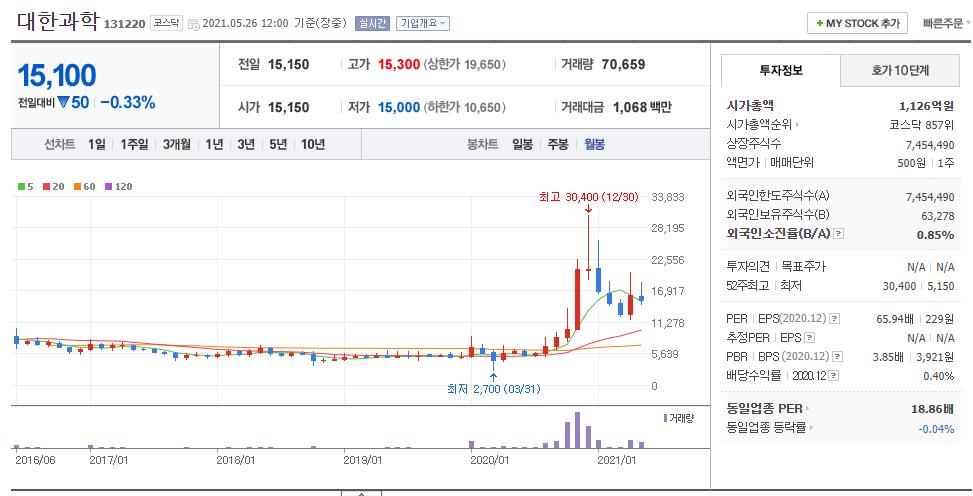Click the red 20-period moving average swatch
This screenshot has height=496, width=973.
tap(46, 186)
